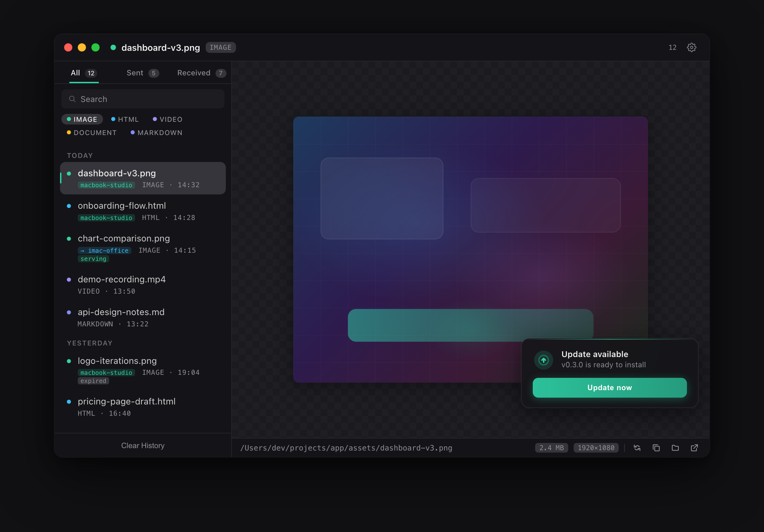Viewport: 764px width, 532px height.
Task: Click the dashboard-v3.png title in the header
Action: [x=161, y=47]
